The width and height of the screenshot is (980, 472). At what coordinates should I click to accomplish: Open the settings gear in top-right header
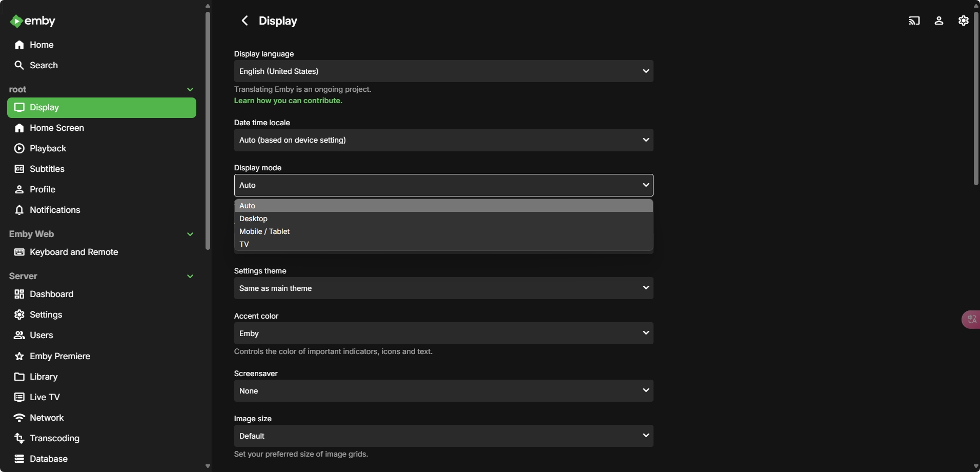(964, 21)
